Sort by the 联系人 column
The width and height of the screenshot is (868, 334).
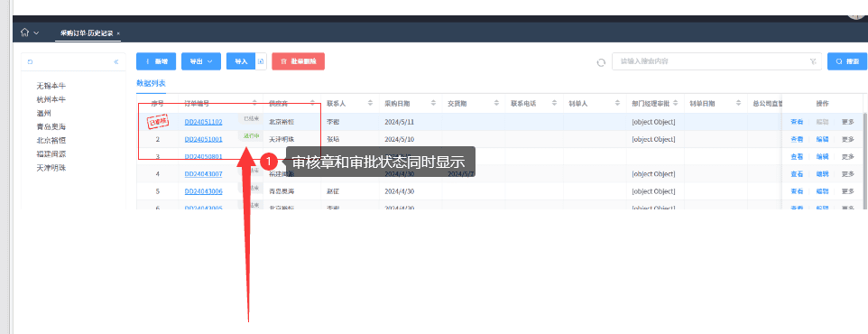coord(370,103)
